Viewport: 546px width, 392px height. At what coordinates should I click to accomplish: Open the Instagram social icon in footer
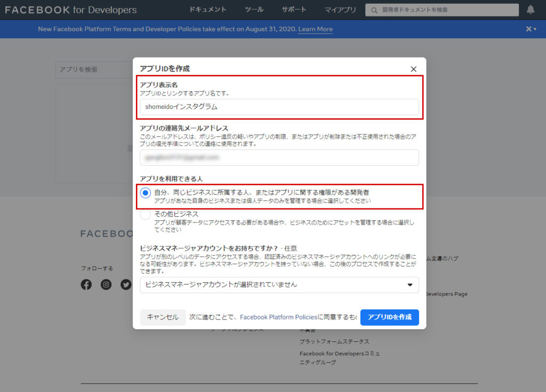pos(106,285)
